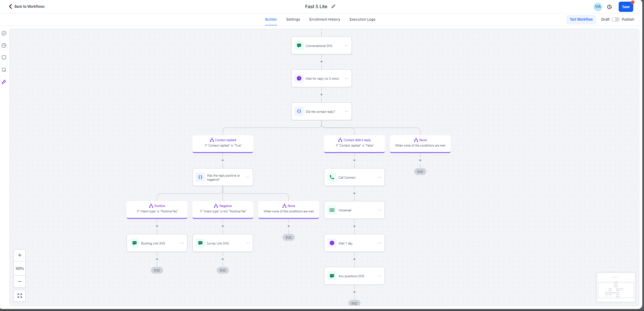Image resolution: width=644 pixels, height=311 pixels.
Task: Open the checklist icon in the left sidebar
Action: click(4, 33)
